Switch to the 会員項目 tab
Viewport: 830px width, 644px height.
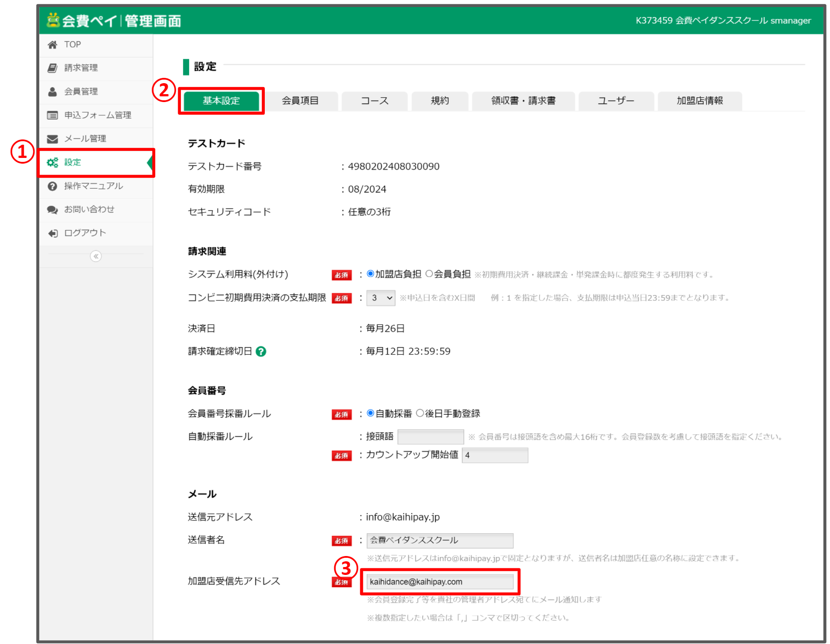tap(301, 101)
